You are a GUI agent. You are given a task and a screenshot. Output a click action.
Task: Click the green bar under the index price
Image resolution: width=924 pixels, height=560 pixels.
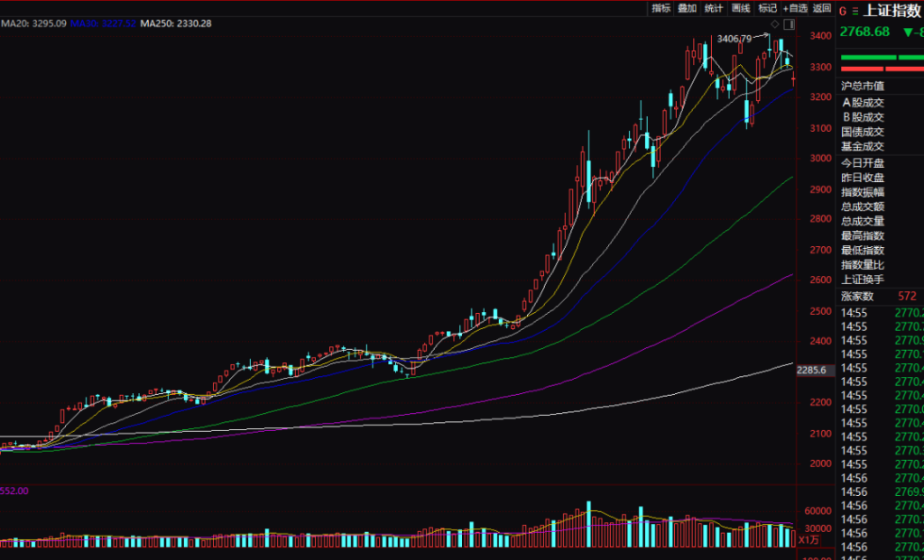pos(868,57)
